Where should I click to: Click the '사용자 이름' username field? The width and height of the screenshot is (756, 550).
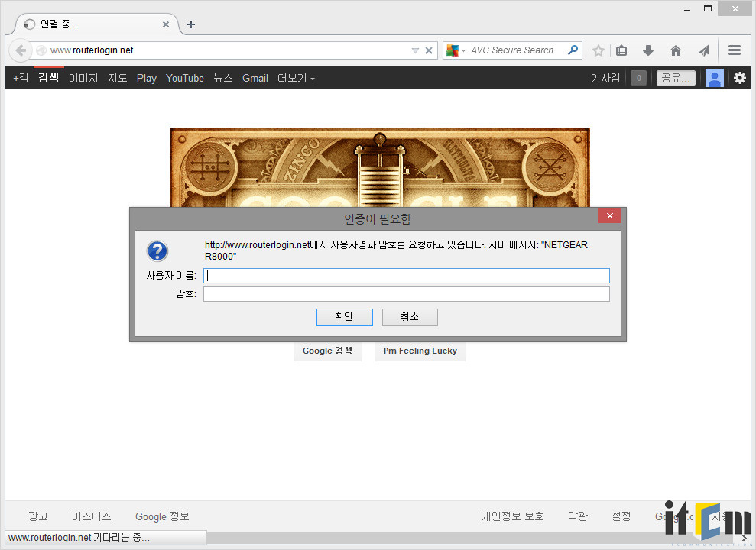(407, 276)
